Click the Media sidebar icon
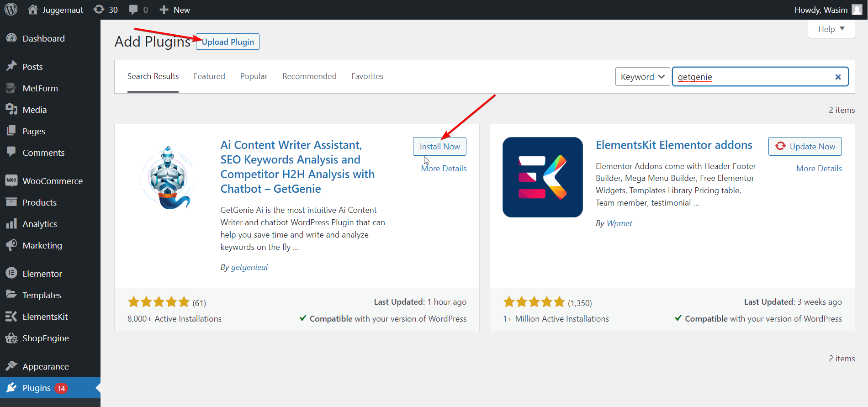868x407 pixels. [x=11, y=109]
